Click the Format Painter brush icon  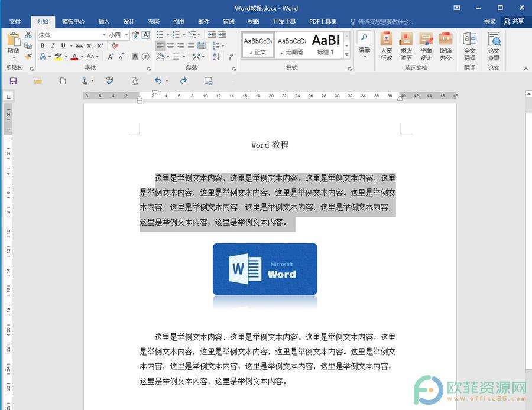tap(28, 57)
